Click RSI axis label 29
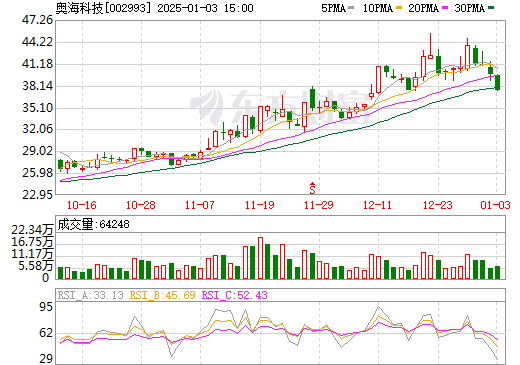This screenshot has height=365, width=520. (46, 359)
